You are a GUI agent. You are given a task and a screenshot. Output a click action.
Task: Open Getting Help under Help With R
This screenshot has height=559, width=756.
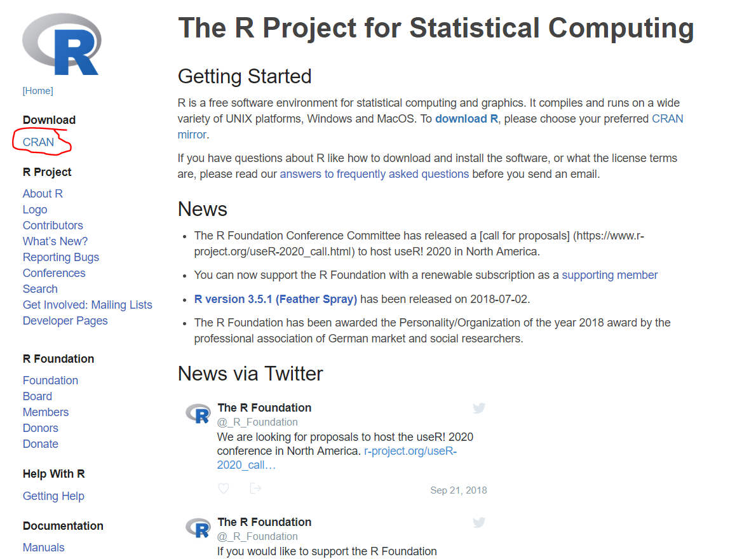(53, 496)
